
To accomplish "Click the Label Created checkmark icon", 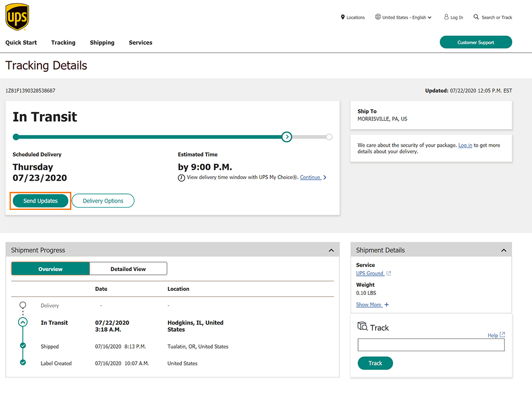I will [x=23, y=362].
